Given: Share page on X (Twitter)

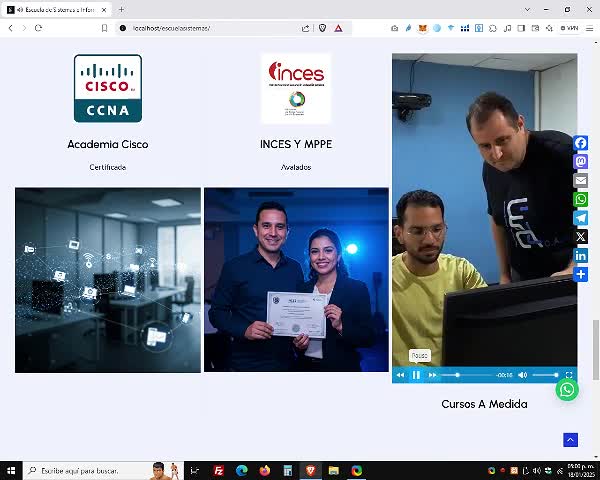Looking at the screenshot, I should 580,237.
